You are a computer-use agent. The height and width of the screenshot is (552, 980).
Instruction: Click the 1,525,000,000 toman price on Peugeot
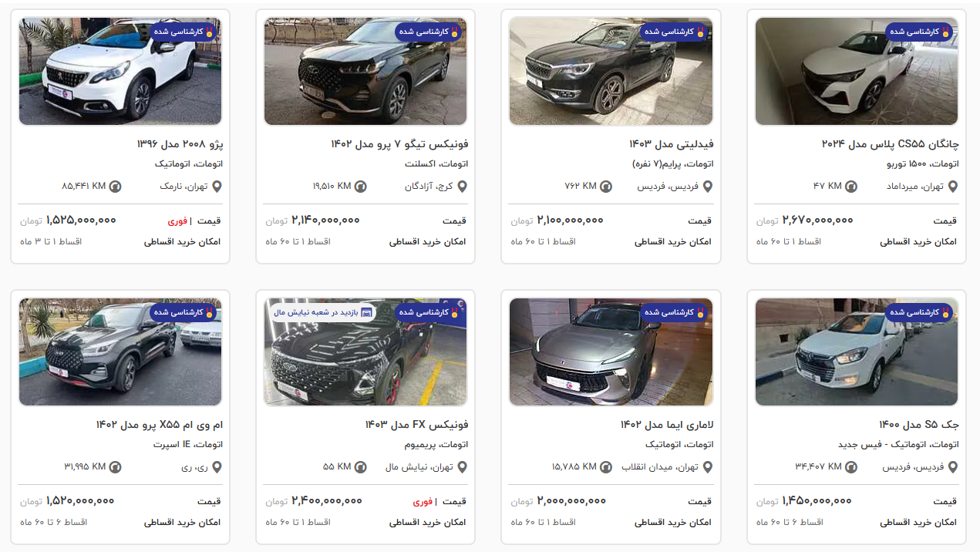tap(81, 220)
